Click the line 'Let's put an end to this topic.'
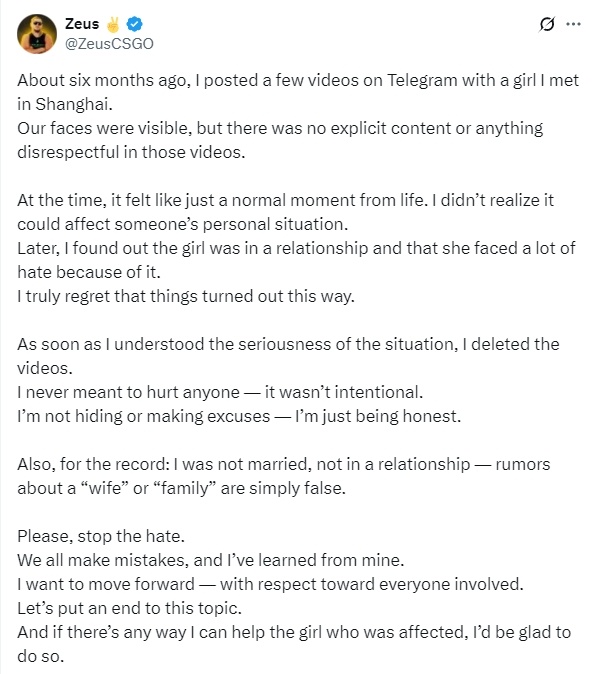Viewport: 597px width, 674px height. [129, 608]
